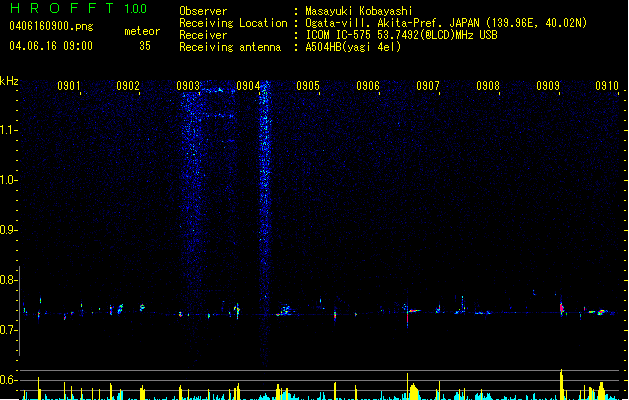Viewport: 629px width, 400px height.
Task: Click the A504HB(yagi 4el) antenna text
Action: 353,47
